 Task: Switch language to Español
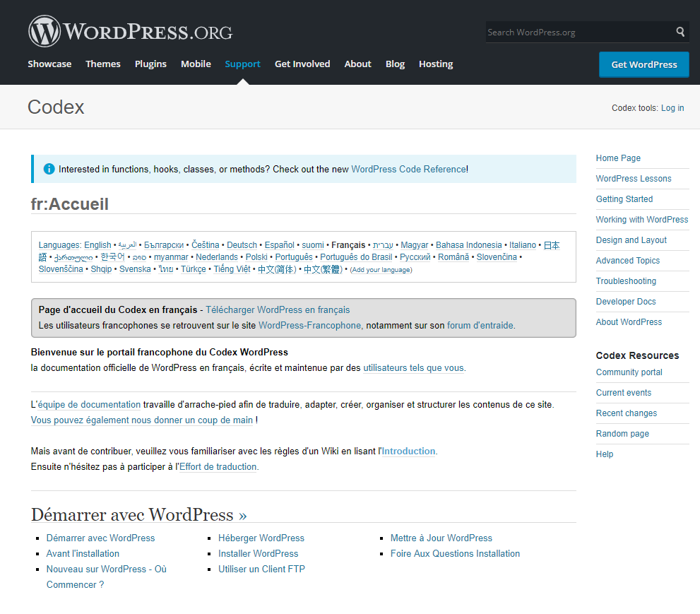[x=280, y=244]
